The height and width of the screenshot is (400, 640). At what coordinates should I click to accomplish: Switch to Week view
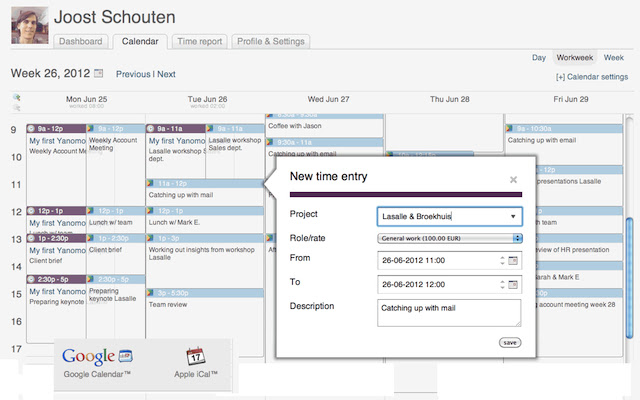(614, 59)
